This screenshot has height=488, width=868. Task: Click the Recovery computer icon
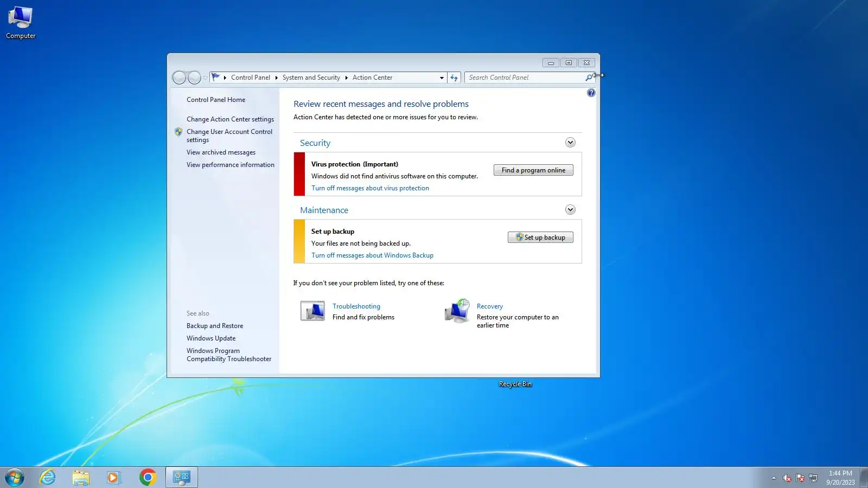pos(457,311)
